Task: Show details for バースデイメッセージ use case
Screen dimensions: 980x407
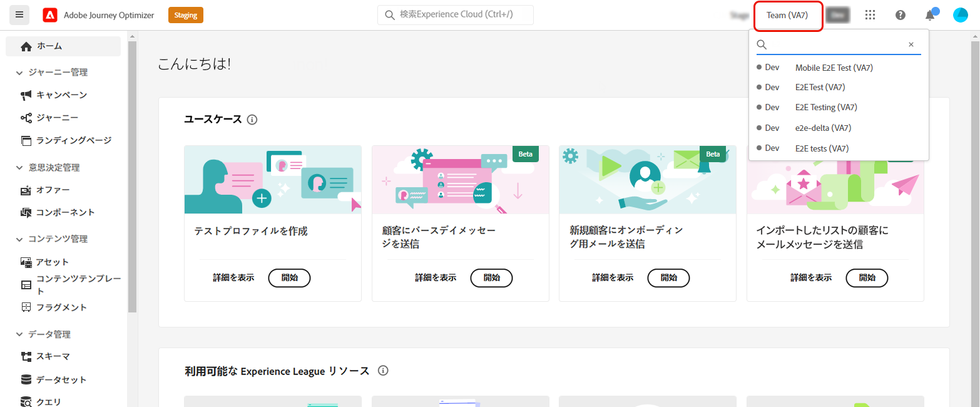Action: 436,277
